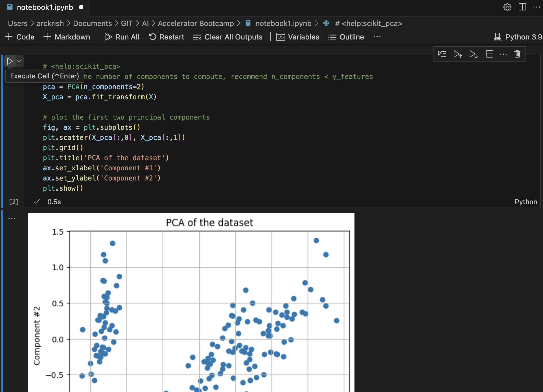543x392 pixels.
Task: Click the plt.title('PCA of the dataset') line
Action: 106,158
